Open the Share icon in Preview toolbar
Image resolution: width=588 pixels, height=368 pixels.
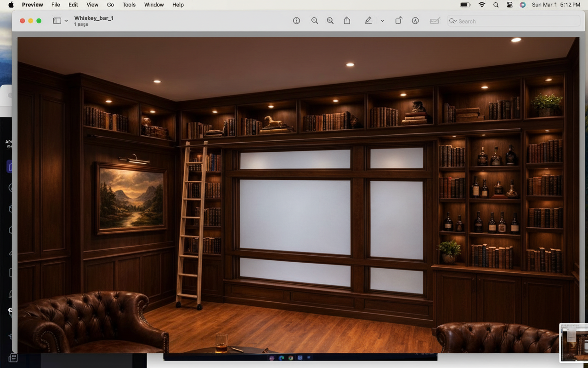point(347,21)
